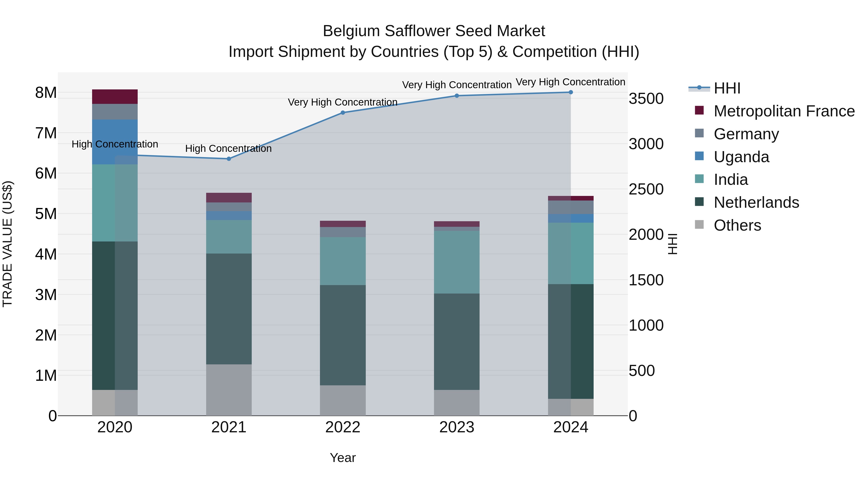Select the 2020 HHI data point
The image size is (868, 488).
point(115,155)
